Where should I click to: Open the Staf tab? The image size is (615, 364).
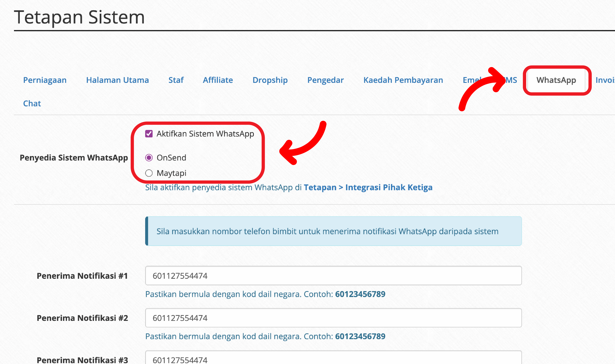(x=176, y=80)
